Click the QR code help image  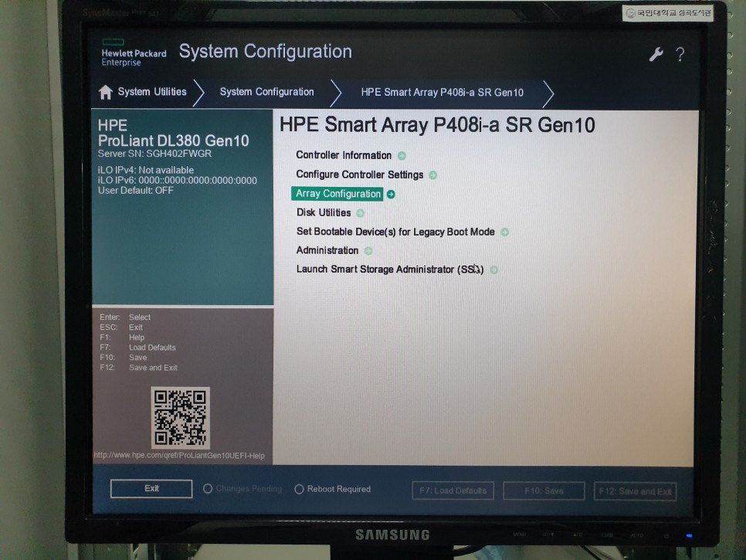(180, 418)
